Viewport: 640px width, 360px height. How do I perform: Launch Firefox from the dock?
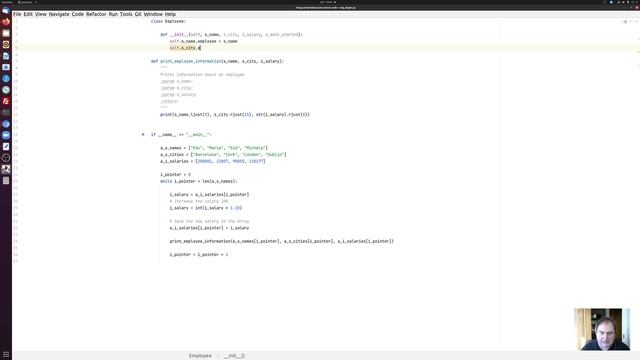click(x=6, y=22)
